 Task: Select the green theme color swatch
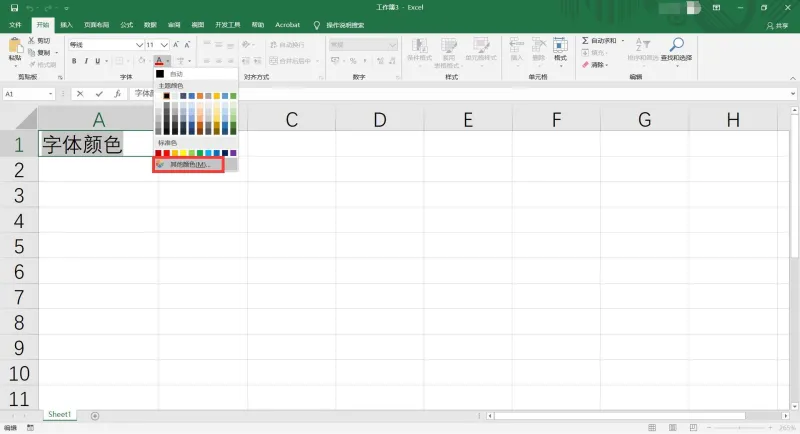click(233, 96)
